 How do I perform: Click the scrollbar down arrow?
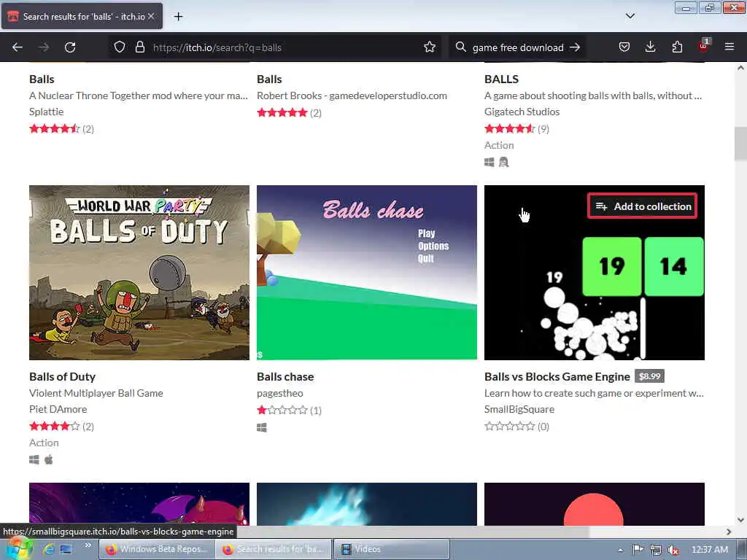click(740, 519)
